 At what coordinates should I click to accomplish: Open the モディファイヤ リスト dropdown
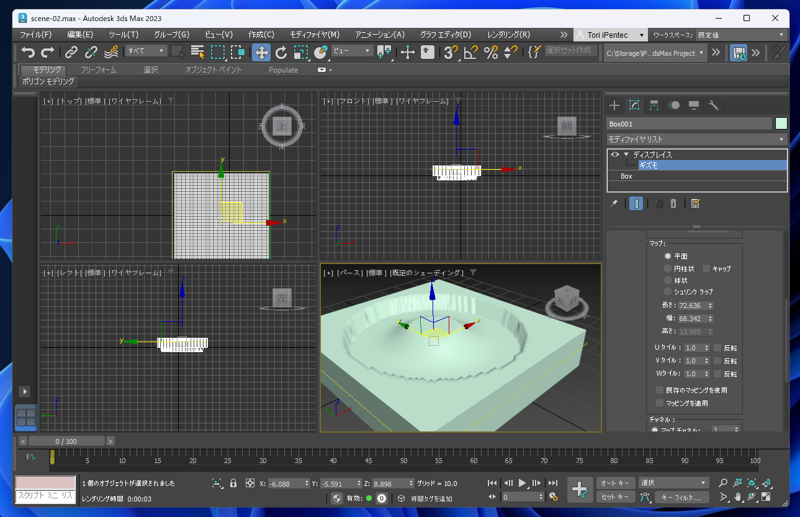(696, 139)
